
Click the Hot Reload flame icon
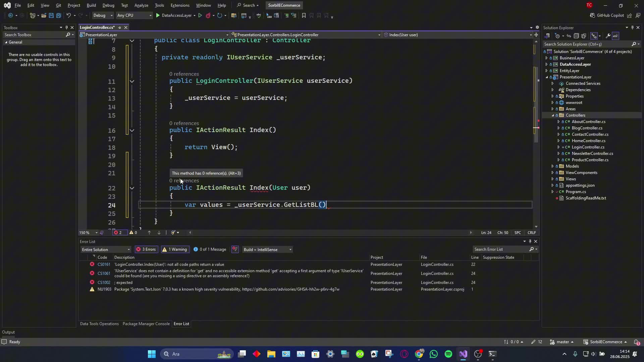(208, 15)
